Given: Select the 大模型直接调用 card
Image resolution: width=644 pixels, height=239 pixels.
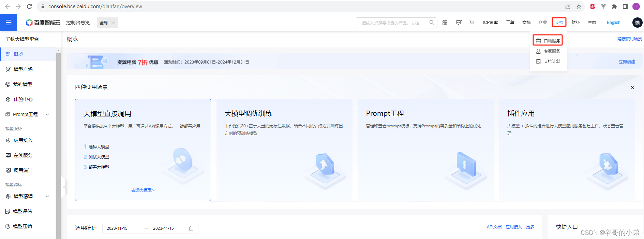Looking at the screenshot, I should [x=143, y=150].
